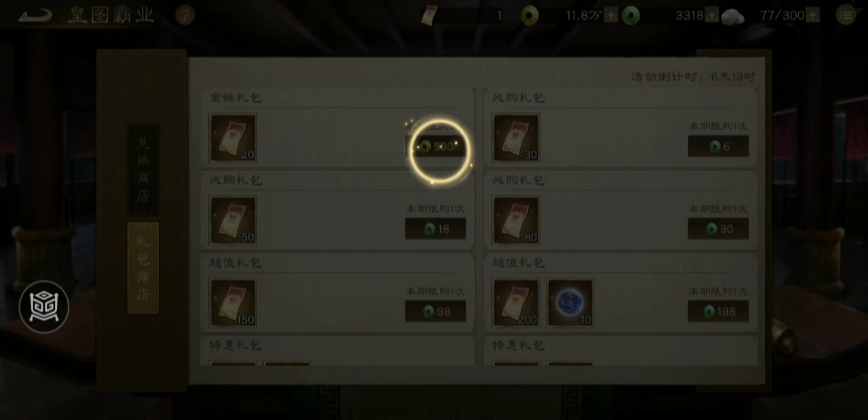Viewport: 868px width, 420px height.
Task: Open the question mark help icon
Action: 184,16
